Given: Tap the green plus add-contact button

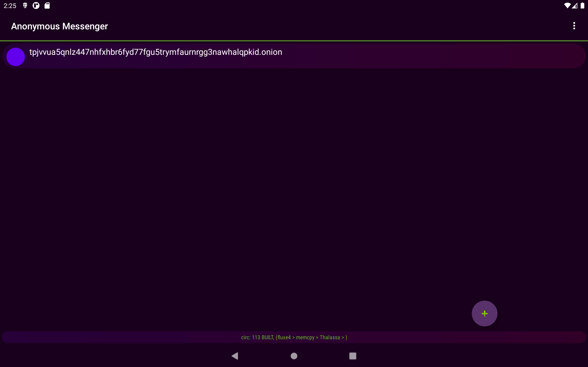Looking at the screenshot, I should coord(484,313).
